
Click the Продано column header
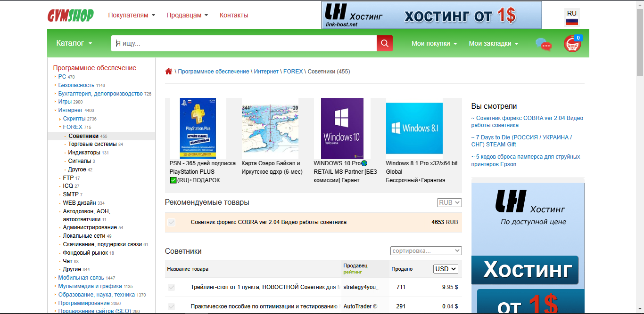(402, 269)
